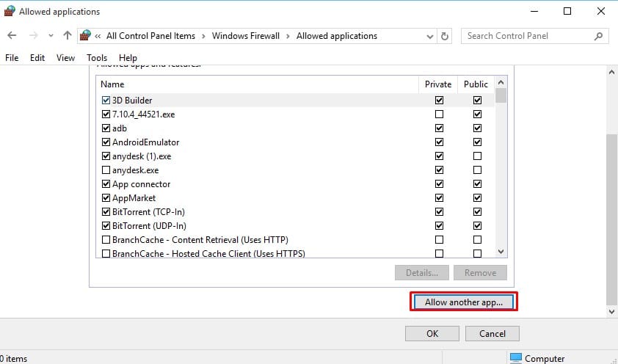
Task: Close the Allowed applications window
Action: coord(600,12)
